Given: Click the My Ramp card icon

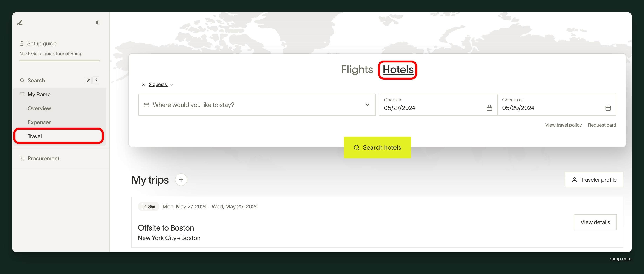Looking at the screenshot, I should pos(22,95).
